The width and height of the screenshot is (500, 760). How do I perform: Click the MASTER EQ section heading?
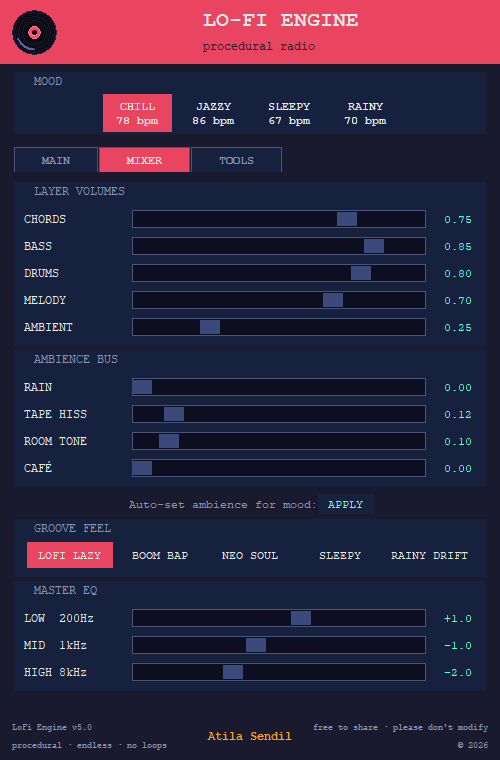coord(65,590)
